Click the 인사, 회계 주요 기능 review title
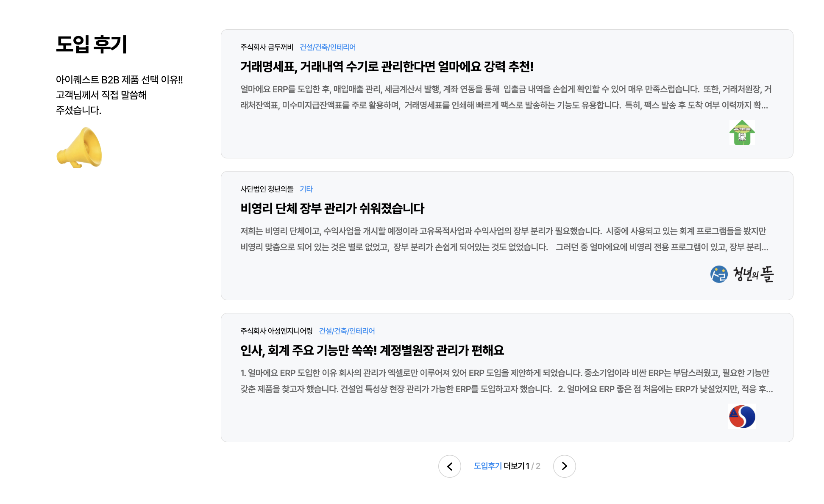Viewport: 824px width, 504px height. pos(373,351)
